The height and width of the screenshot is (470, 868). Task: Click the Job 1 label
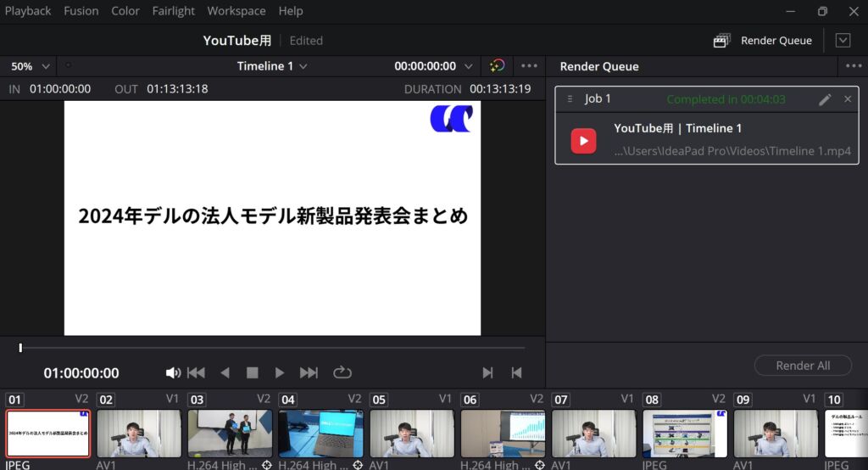click(x=598, y=98)
